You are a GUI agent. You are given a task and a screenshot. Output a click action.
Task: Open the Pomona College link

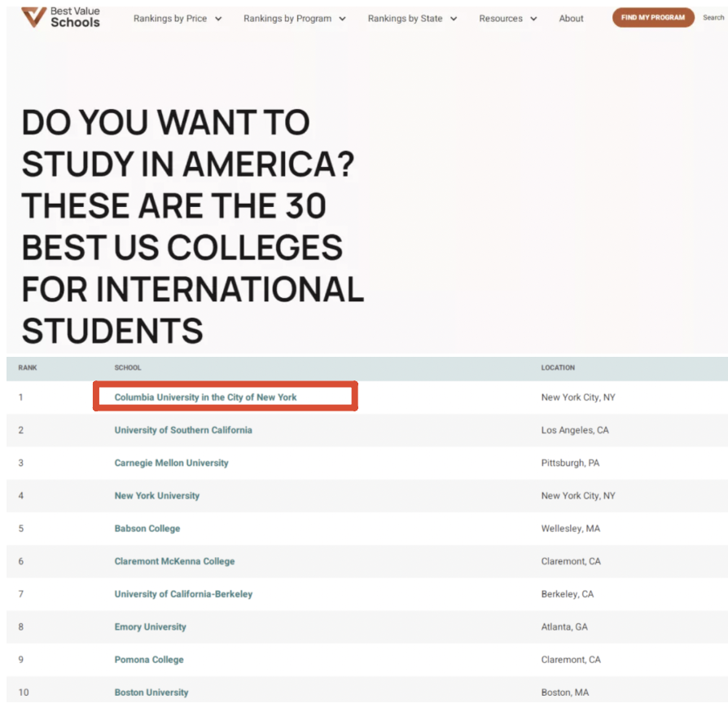149,660
